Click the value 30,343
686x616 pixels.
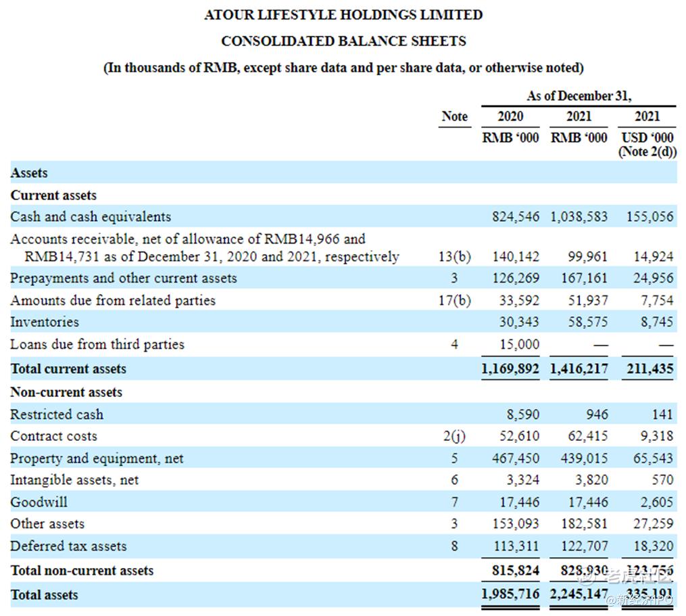pos(519,323)
